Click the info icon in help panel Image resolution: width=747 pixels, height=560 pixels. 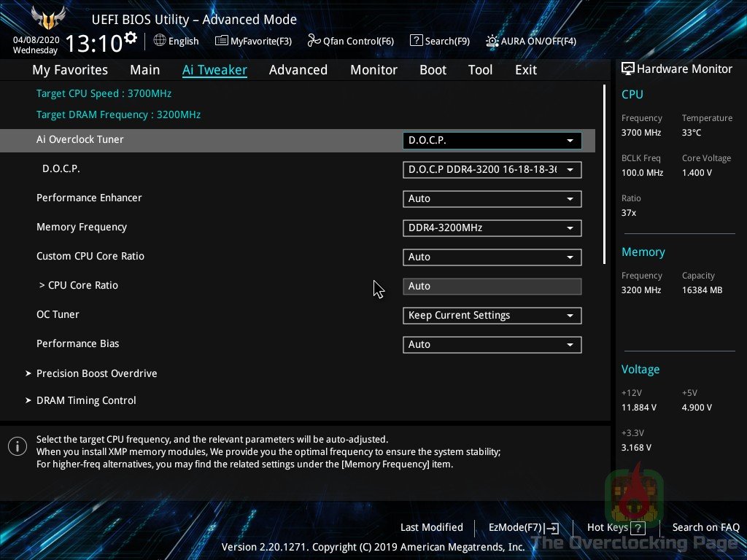click(17, 446)
